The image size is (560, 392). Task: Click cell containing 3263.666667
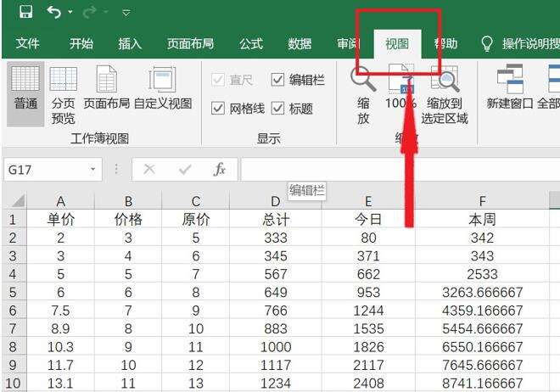click(x=482, y=292)
